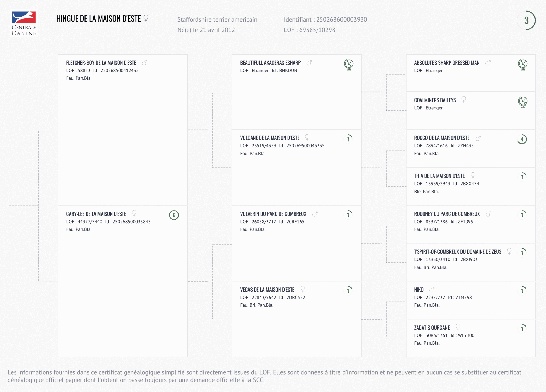Image resolution: width=546 pixels, height=392 pixels.
Task: Select T'Spirit-Of-Combreux du Domaine de Zeus
Action: pyautogui.click(x=457, y=252)
